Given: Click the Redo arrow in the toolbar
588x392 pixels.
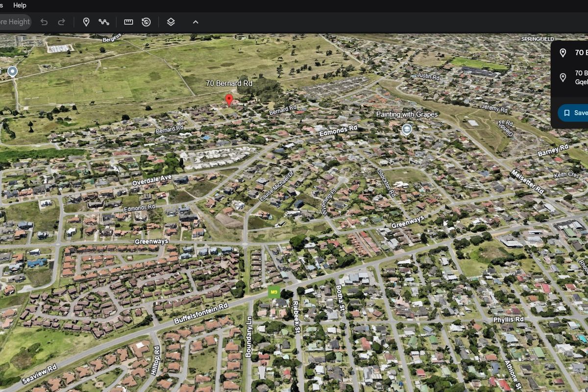Looking at the screenshot, I should [61, 22].
